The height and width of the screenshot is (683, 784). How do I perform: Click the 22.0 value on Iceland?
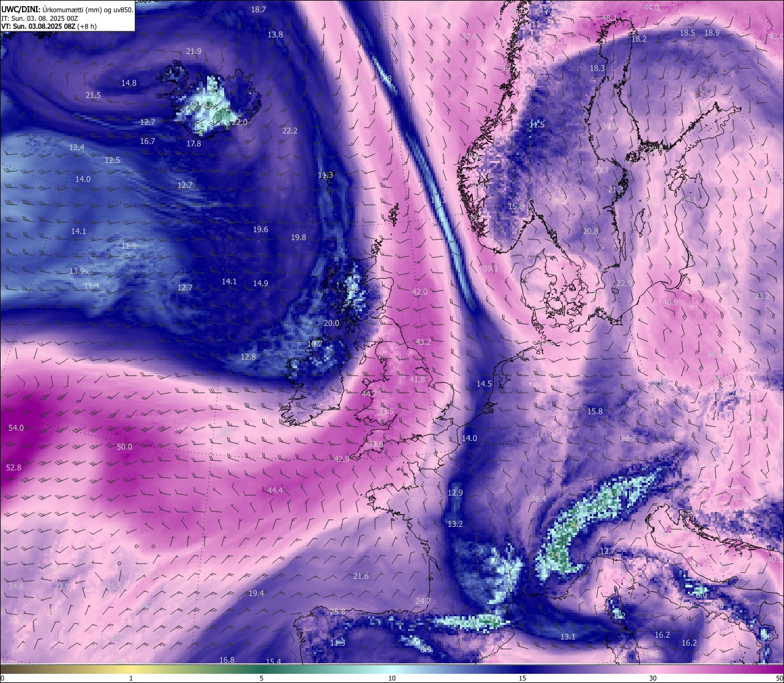pyautogui.click(x=239, y=122)
